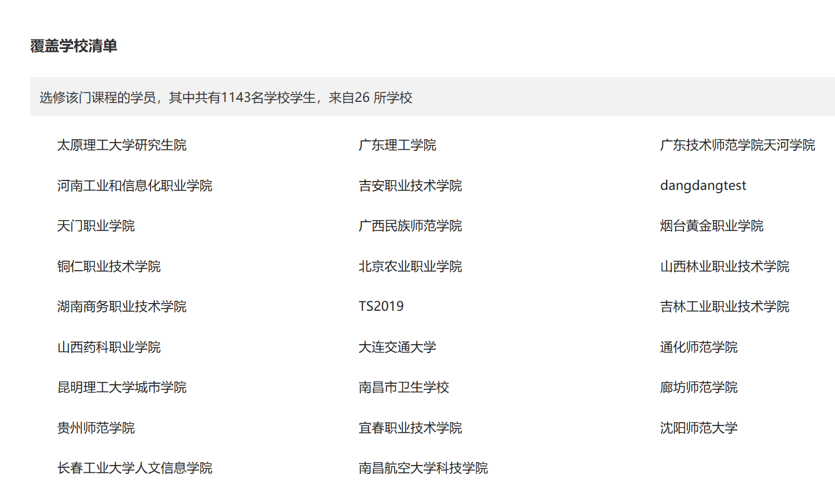This screenshot has width=835, height=504.
Task: Click the TS2019 entry
Action: (x=381, y=307)
